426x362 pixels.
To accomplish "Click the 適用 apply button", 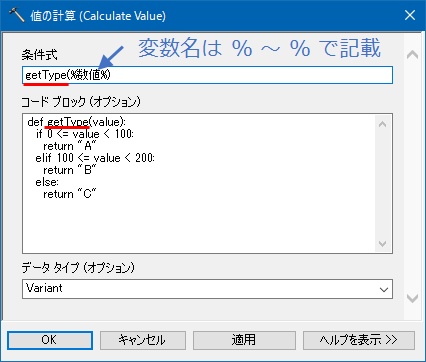I will tap(244, 340).
